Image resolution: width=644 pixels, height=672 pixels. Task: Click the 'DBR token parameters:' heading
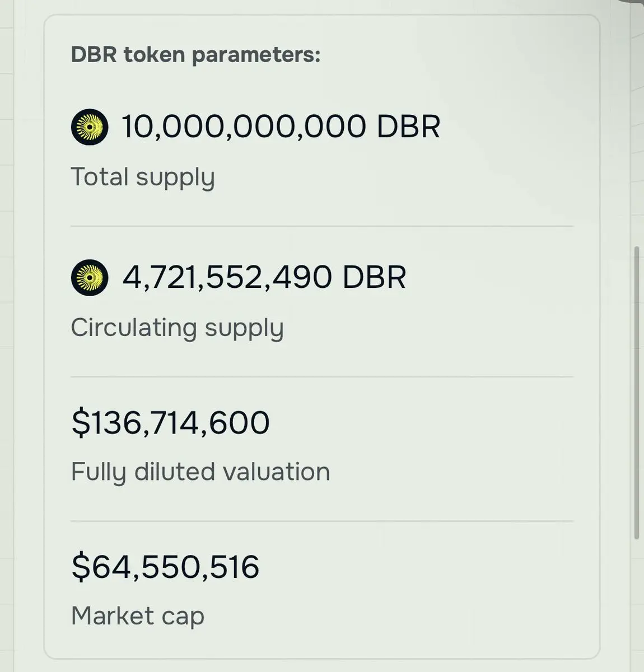195,55
